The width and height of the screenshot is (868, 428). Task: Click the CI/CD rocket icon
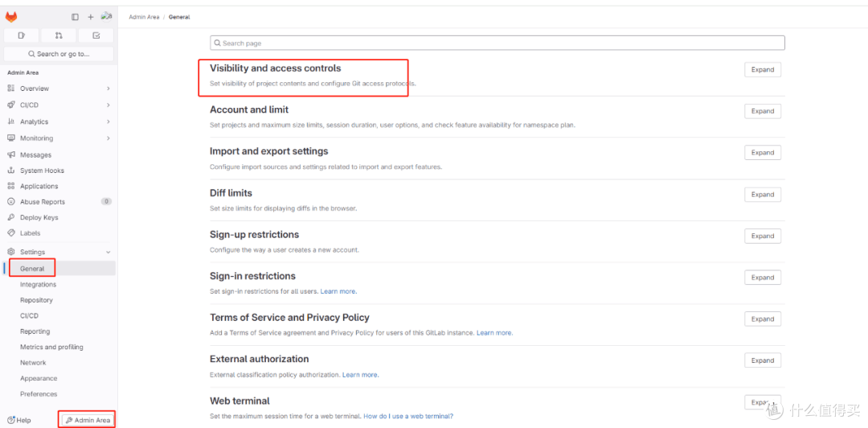tap(11, 105)
